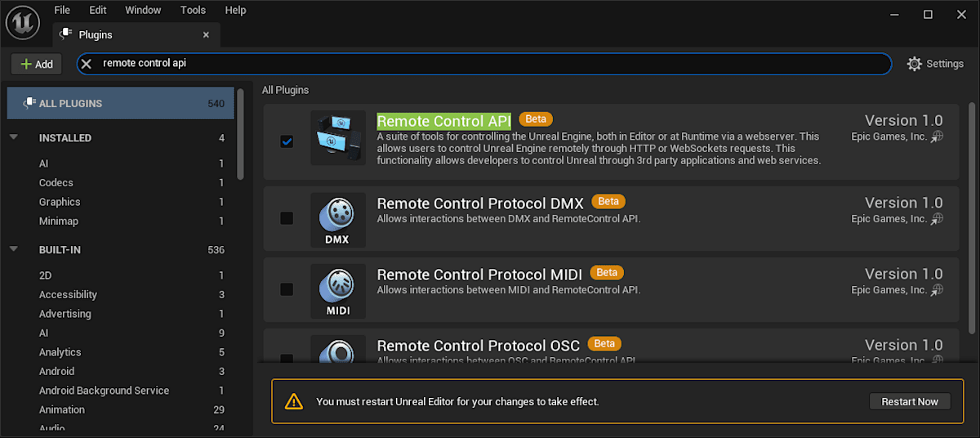This screenshot has height=438, width=980.
Task: Click the Beta badge on Remote Control API
Action: tap(536, 119)
